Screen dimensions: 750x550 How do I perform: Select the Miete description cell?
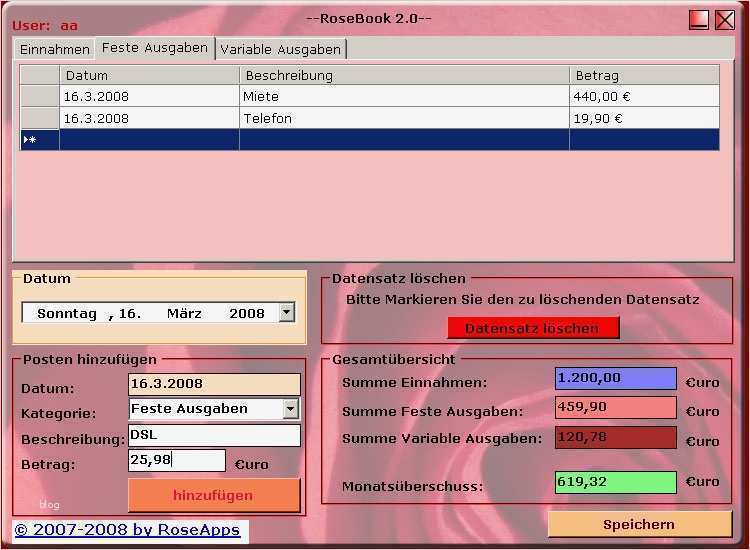(x=404, y=97)
